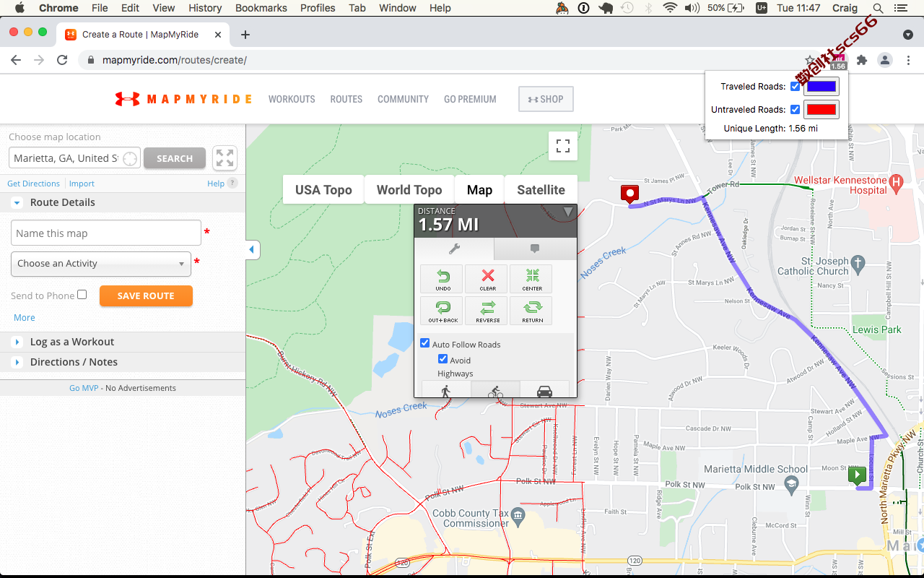This screenshot has height=578, width=924.
Task: Click the Name this map field
Action: click(x=106, y=233)
